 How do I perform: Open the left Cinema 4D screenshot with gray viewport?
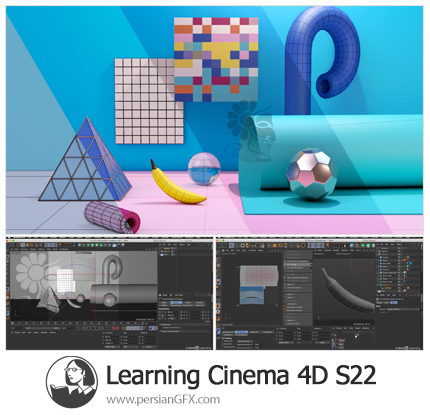(x=109, y=293)
